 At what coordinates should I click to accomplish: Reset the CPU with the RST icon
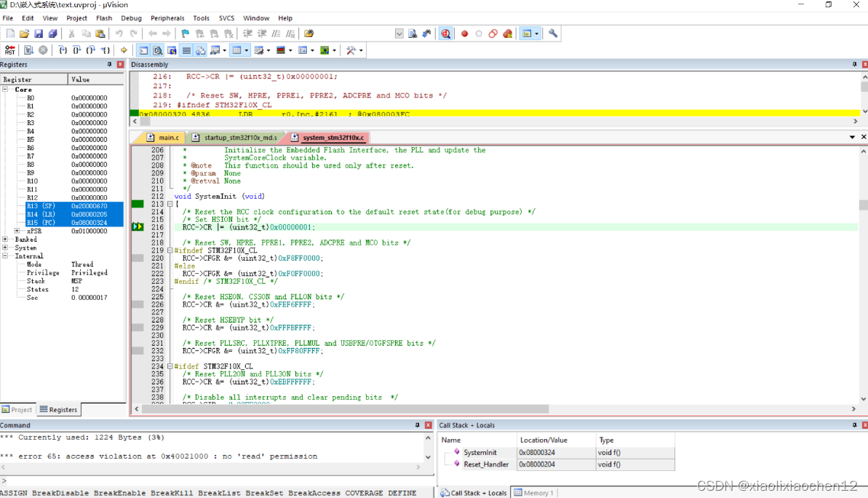10,50
